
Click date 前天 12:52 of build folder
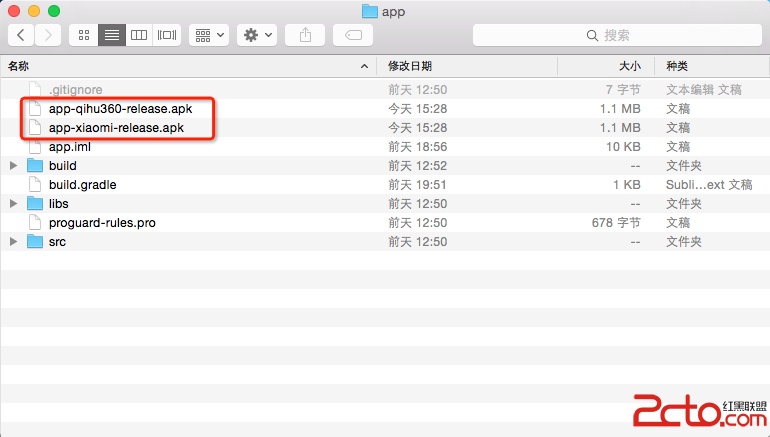(417, 166)
